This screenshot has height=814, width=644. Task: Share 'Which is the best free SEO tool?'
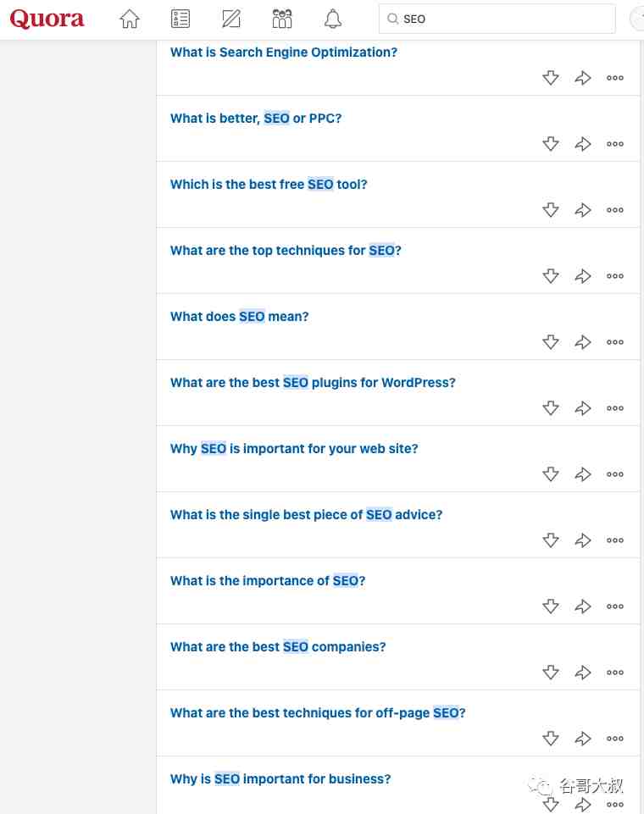[583, 210]
